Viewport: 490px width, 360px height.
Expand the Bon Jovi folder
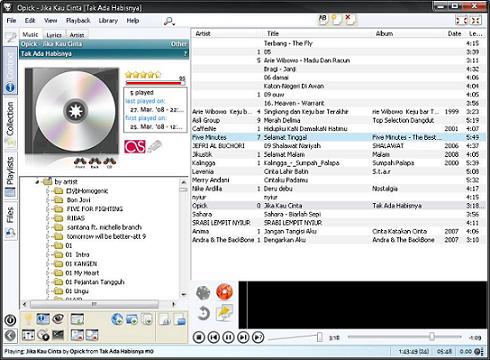[48, 200]
